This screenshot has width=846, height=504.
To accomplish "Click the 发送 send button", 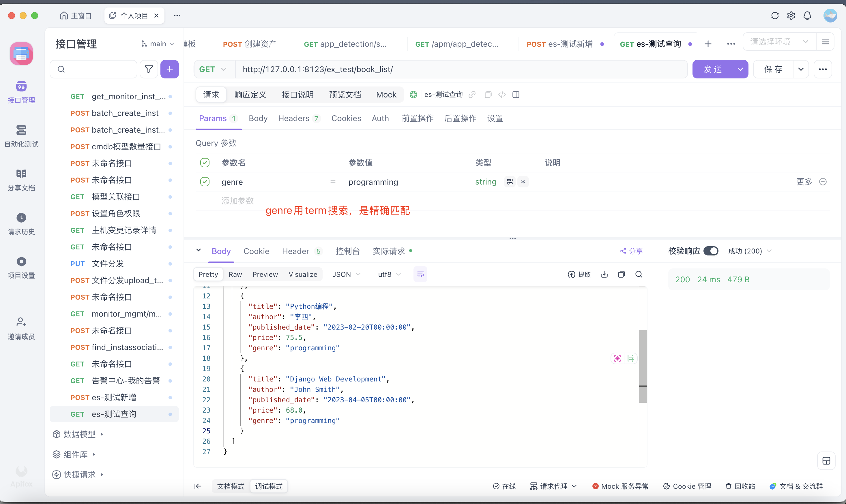I will [x=713, y=69].
